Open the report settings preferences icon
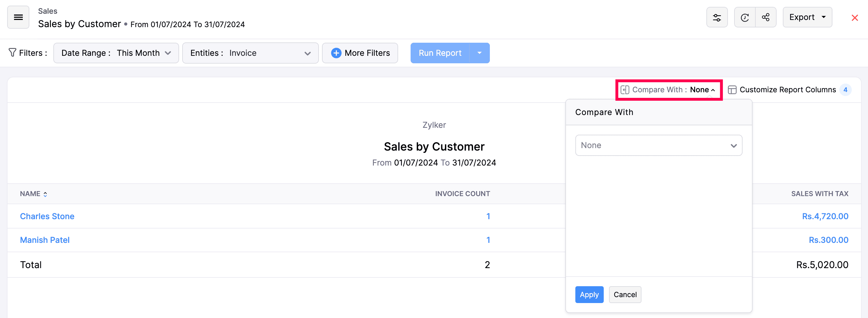Viewport: 868px width, 318px height. [717, 17]
